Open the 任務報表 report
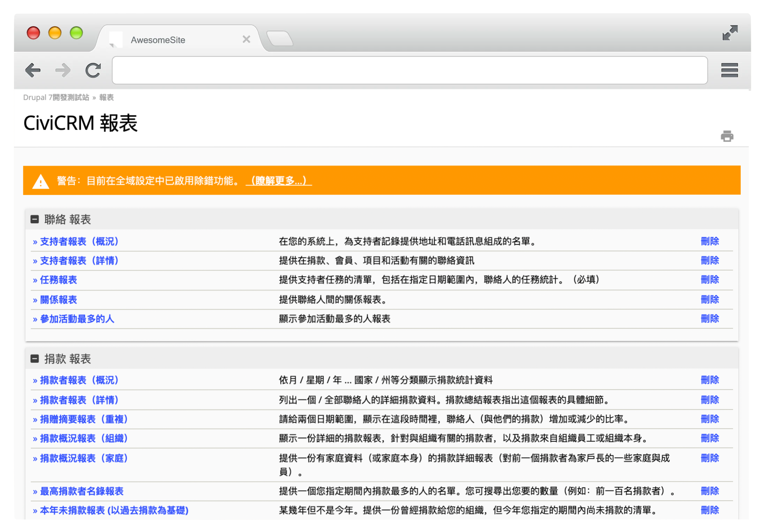This screenshot has height=532, width=762. tap(58, 280)
